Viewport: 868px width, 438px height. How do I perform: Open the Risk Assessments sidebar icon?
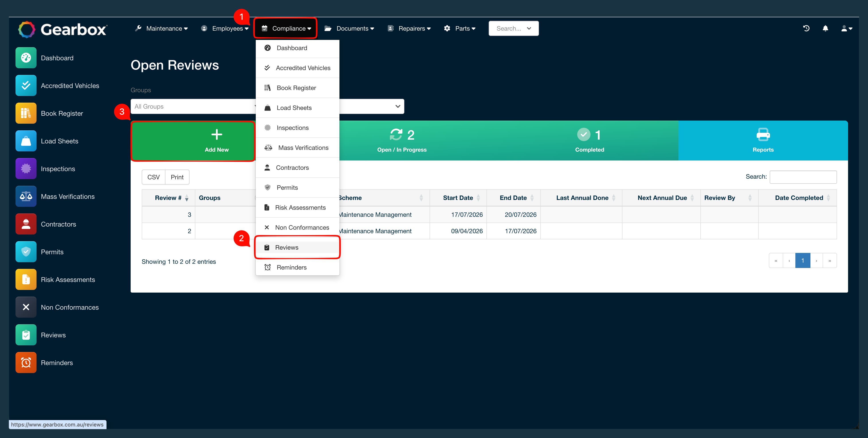pyautogui.click(x=26, y=280)
